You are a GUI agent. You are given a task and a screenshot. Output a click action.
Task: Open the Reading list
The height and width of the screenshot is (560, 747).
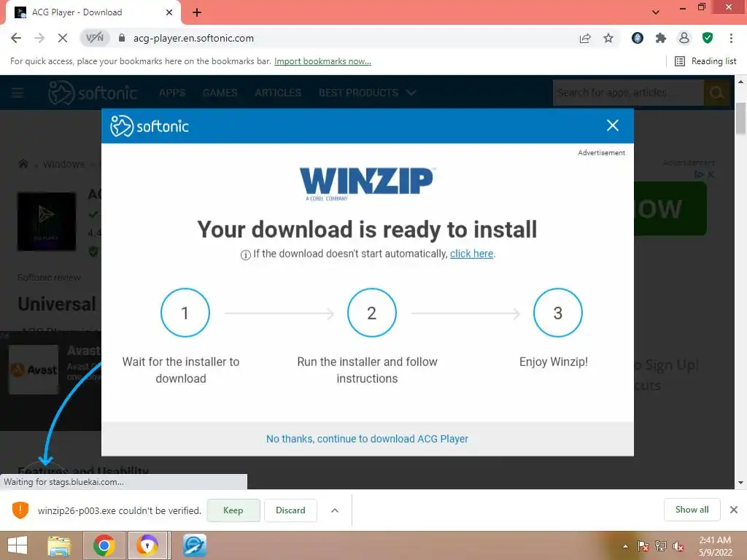click(x=705, y=61)
